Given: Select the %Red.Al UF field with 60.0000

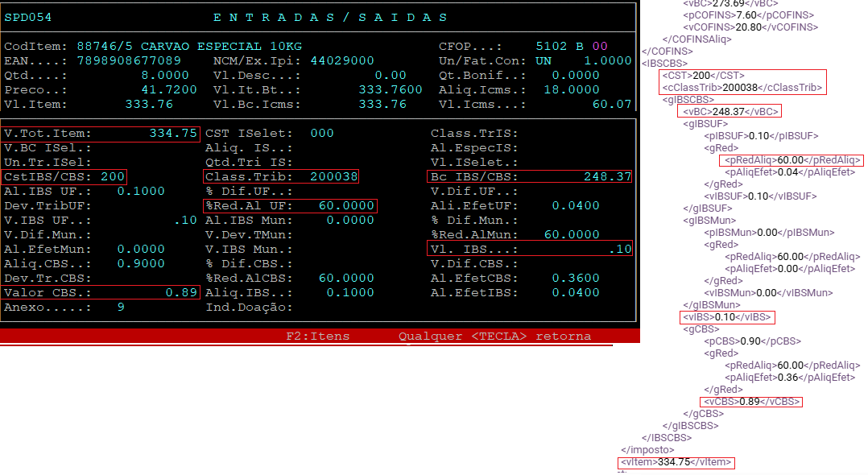Looking at the screenshot, I should 290,206.
